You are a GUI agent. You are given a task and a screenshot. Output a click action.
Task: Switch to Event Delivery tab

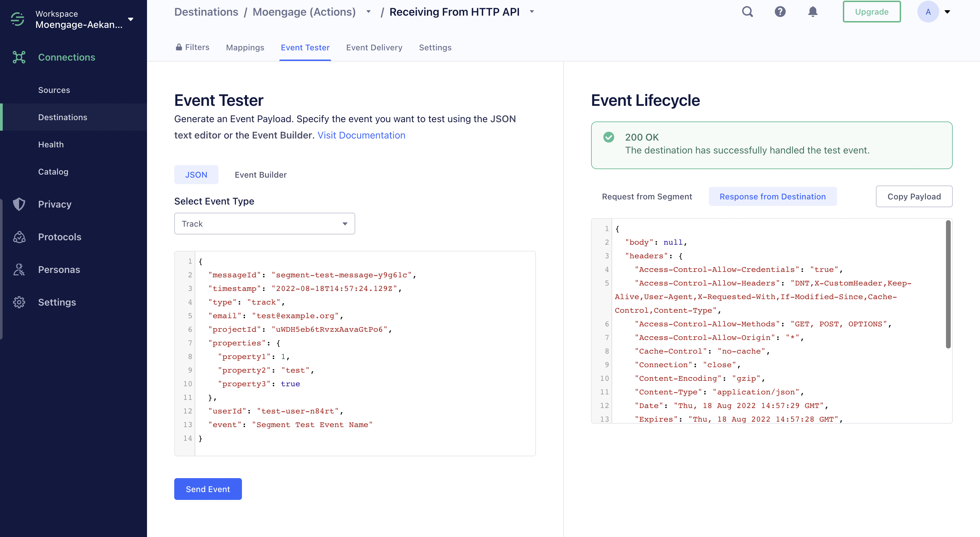tap(374, 47)
